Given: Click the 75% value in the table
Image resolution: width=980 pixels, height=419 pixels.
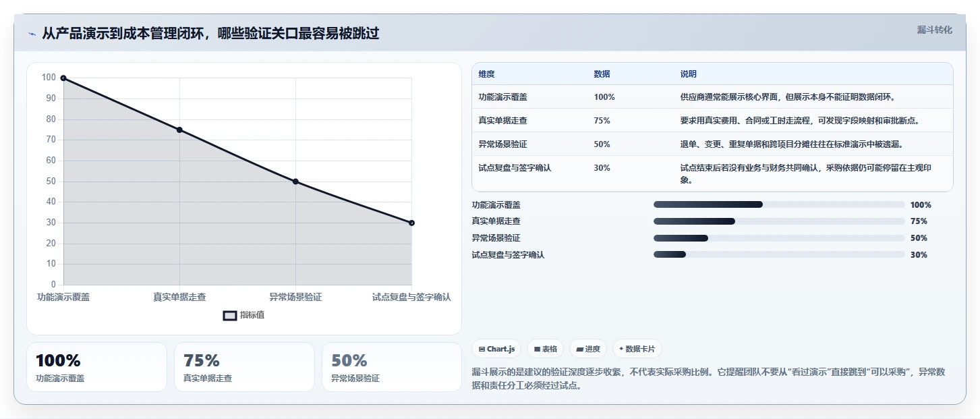Looking at the screenshot, I should click(x=602, y=121).
